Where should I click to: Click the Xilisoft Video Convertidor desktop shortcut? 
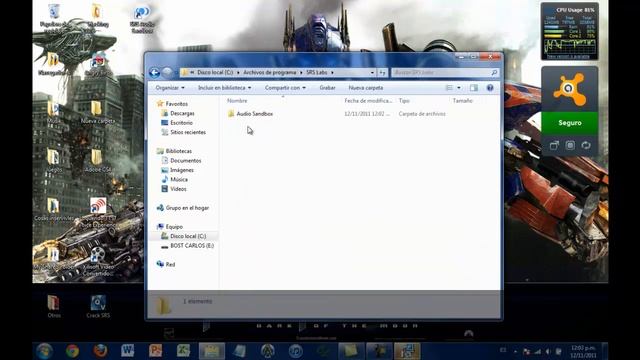pyautogui.click(x=97, y=262)
